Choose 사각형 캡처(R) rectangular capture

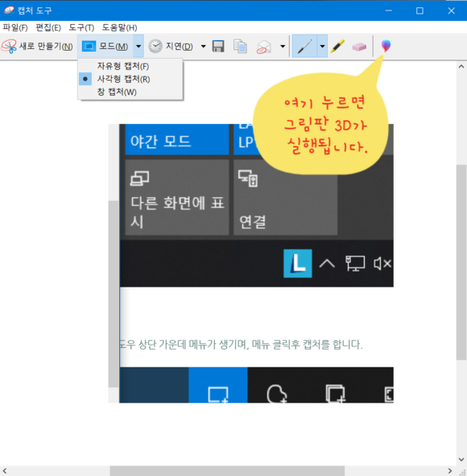130,79
